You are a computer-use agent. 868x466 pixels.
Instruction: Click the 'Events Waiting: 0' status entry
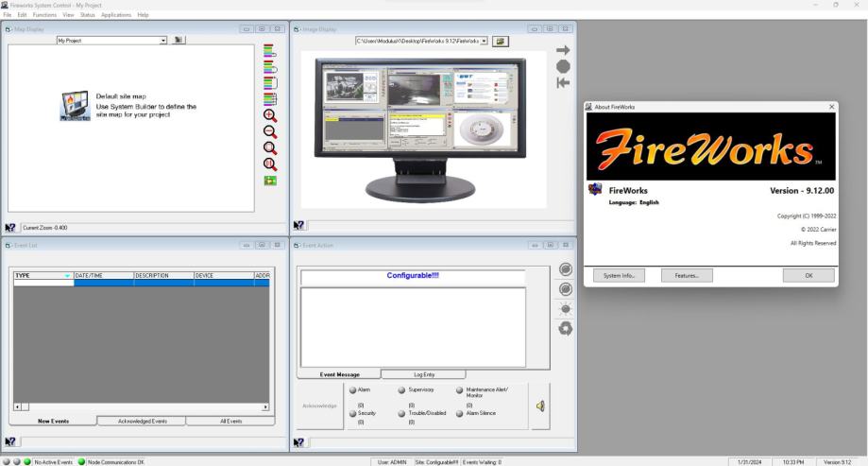482,462
